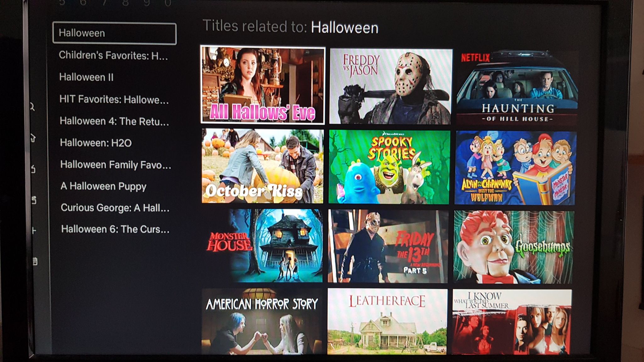Open the All Hallows' Eve title

tap(263, 85)
